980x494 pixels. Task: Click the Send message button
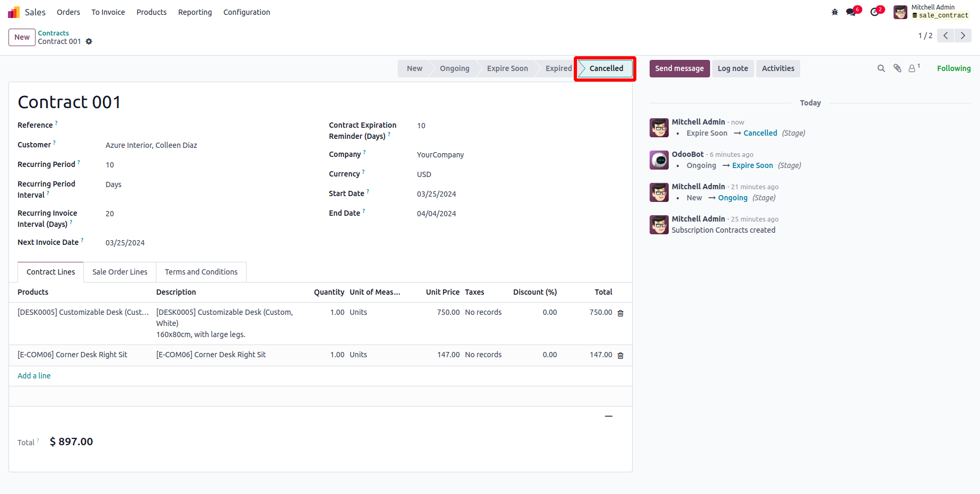coord(679,68)
